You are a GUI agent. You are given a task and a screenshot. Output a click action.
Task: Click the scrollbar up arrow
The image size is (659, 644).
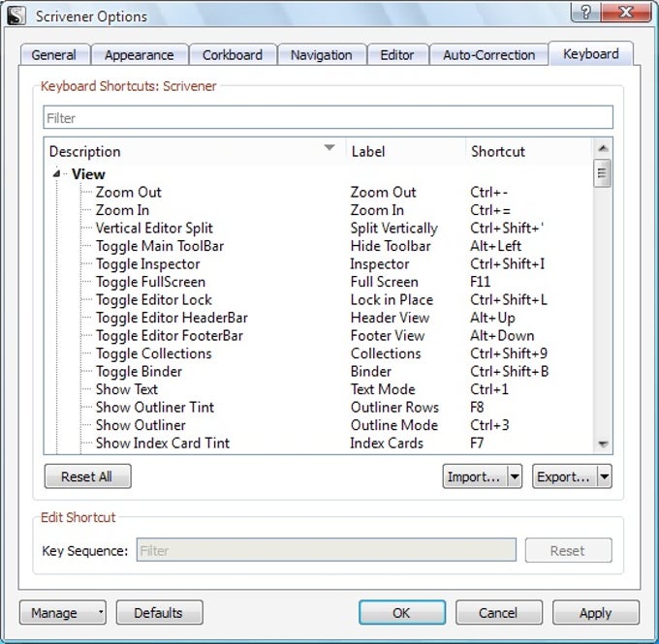[603, 148]
